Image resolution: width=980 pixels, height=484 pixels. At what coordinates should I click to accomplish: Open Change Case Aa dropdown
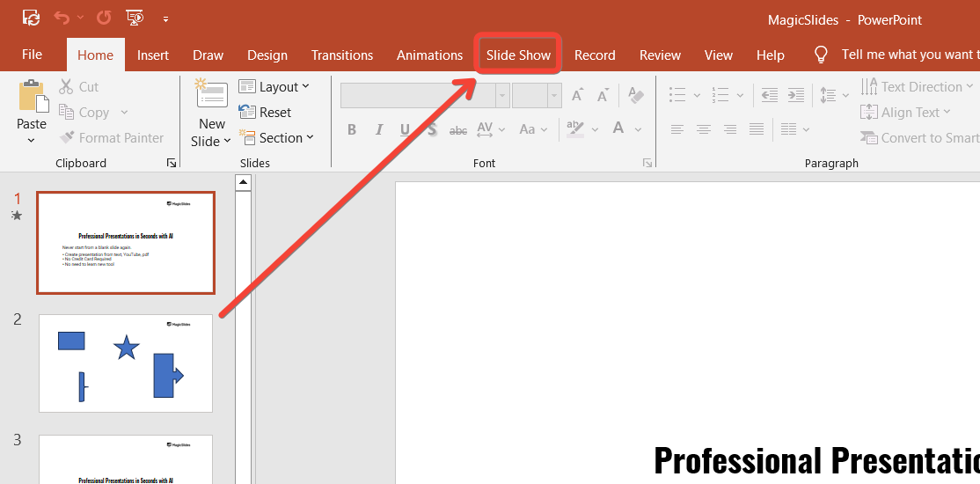tap(533, 129)
